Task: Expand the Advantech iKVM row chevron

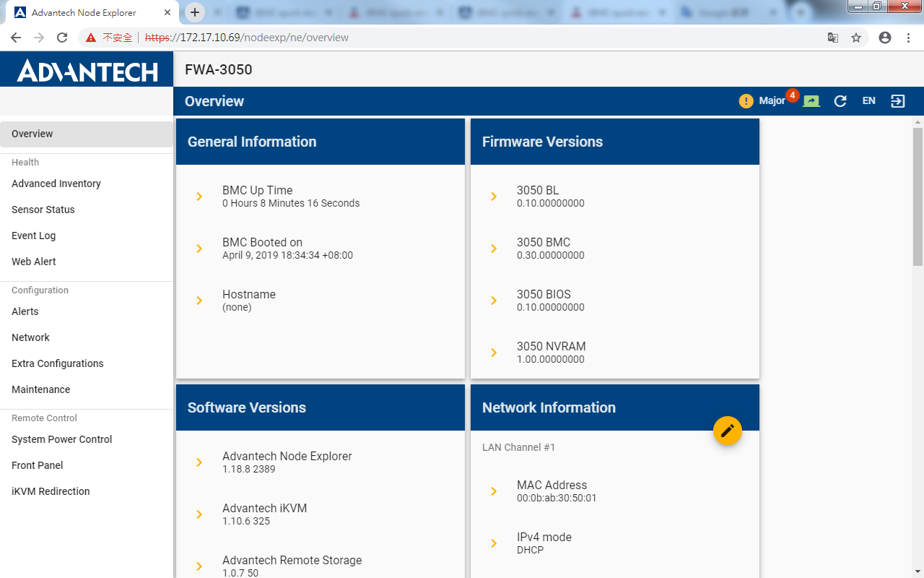Action: coord(199,514)
